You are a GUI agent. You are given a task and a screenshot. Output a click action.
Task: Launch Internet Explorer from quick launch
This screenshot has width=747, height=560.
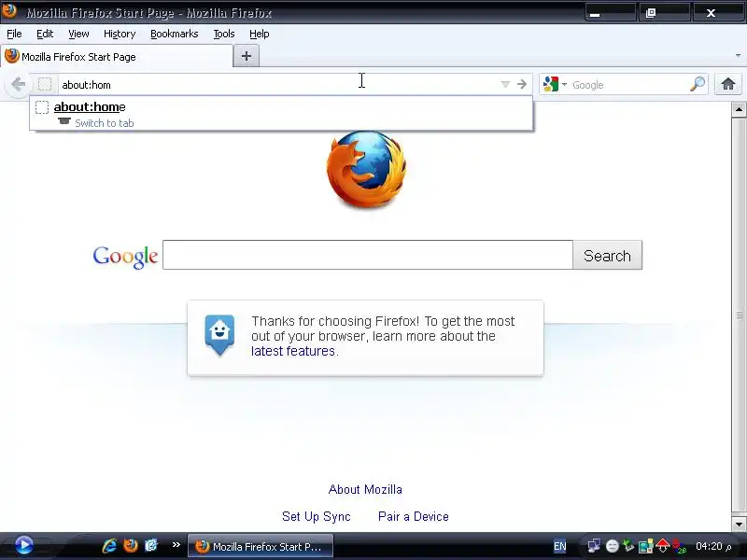109,546
